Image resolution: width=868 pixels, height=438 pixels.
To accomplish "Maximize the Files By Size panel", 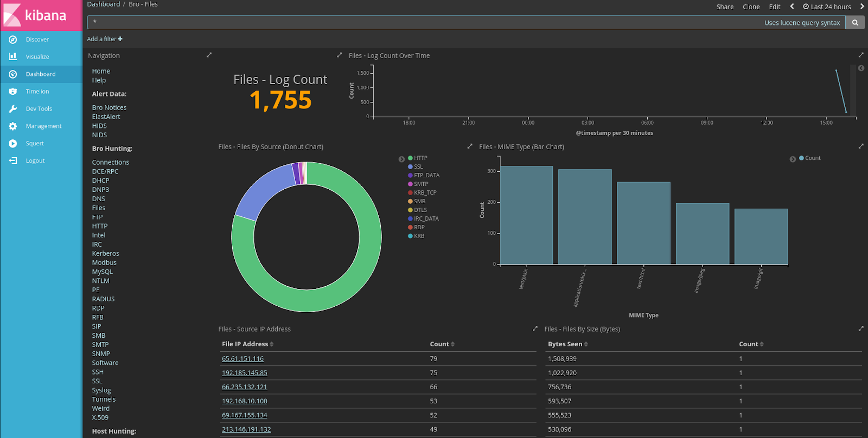I will (x=861, y=328).
